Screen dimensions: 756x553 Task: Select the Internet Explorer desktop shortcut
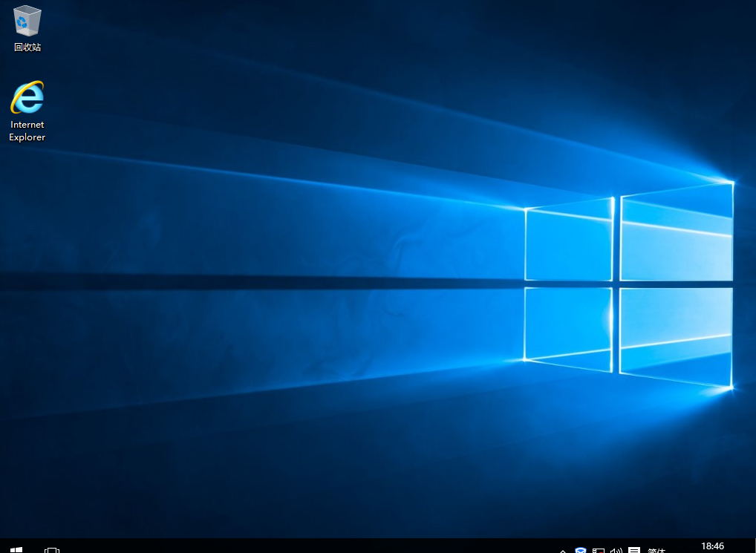pos(27,111)
